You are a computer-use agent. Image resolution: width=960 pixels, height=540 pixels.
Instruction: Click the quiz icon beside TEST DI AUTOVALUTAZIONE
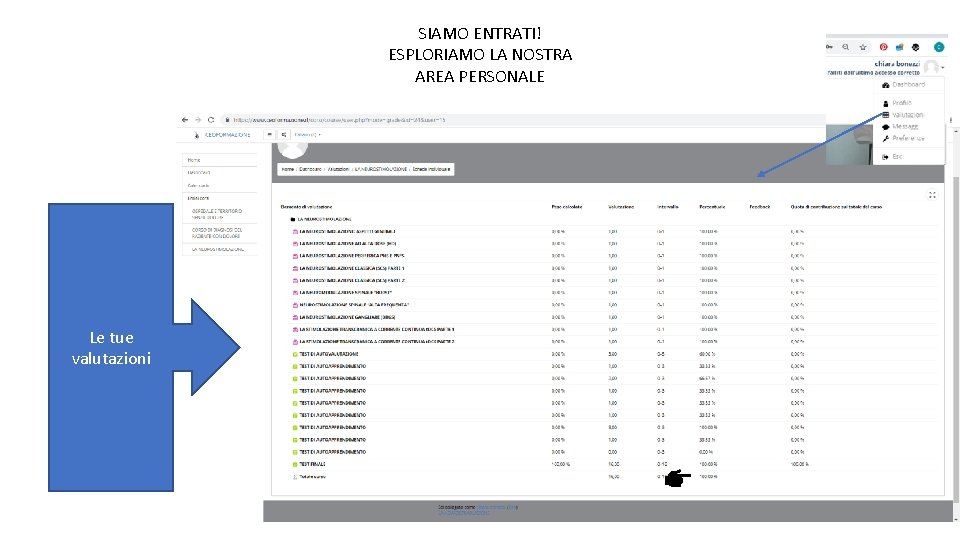295,354
